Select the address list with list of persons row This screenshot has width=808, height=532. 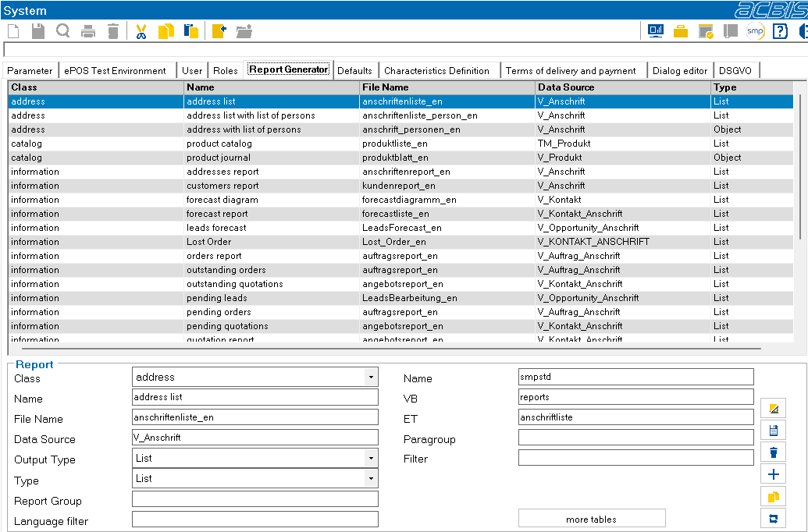pyautogui.click(x=401, y=115)
